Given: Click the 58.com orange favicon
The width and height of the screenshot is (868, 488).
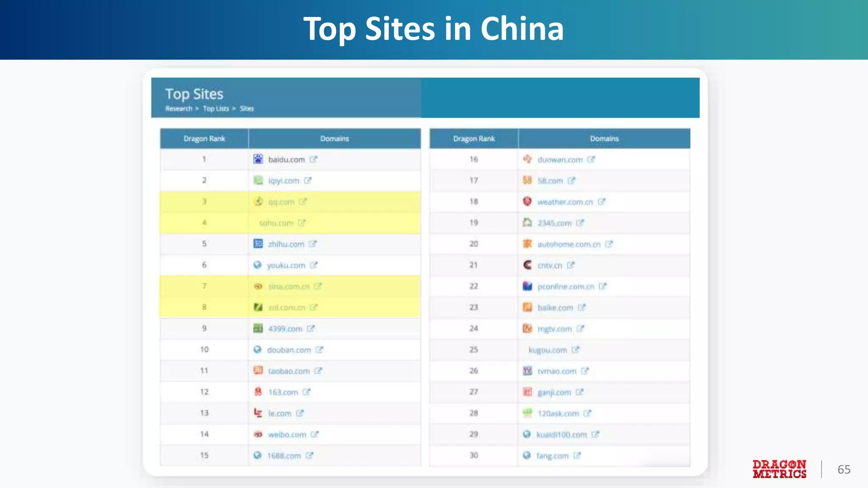Looking at the screenshot, I should (527, 180).
